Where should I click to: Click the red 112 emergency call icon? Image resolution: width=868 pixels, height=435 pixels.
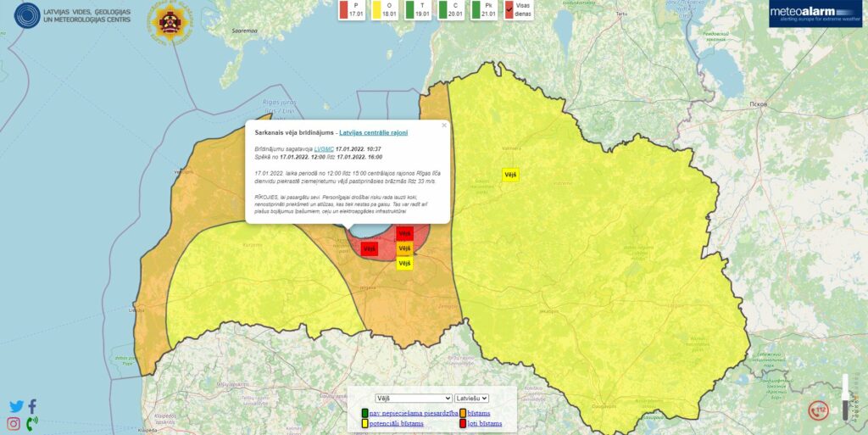[x=818, y=411]
